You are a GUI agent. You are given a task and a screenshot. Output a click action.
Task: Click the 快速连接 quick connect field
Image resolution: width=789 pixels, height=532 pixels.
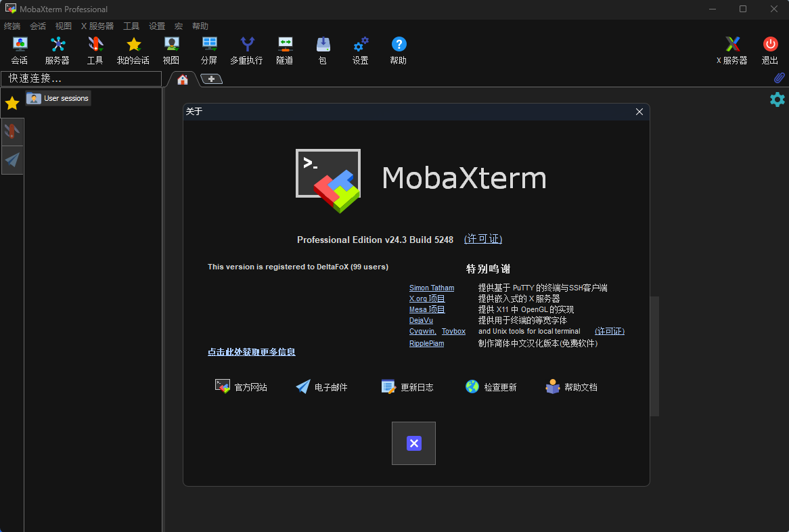(81, 79)
